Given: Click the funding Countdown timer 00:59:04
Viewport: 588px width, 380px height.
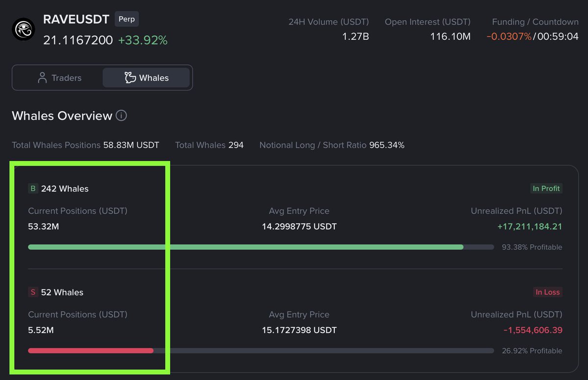Looking at the screenshot, I should pyautogui.click(x=558, y=36).
